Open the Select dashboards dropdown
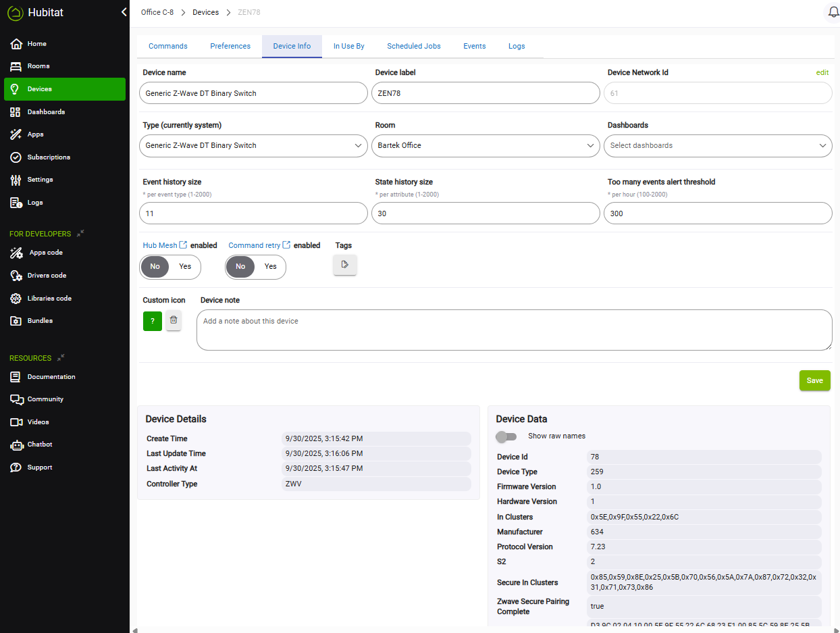840x633 pixels. click(x=717, y=146)
